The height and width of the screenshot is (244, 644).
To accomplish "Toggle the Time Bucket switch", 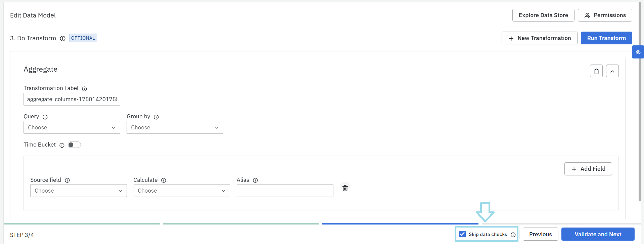I will 74,145.
